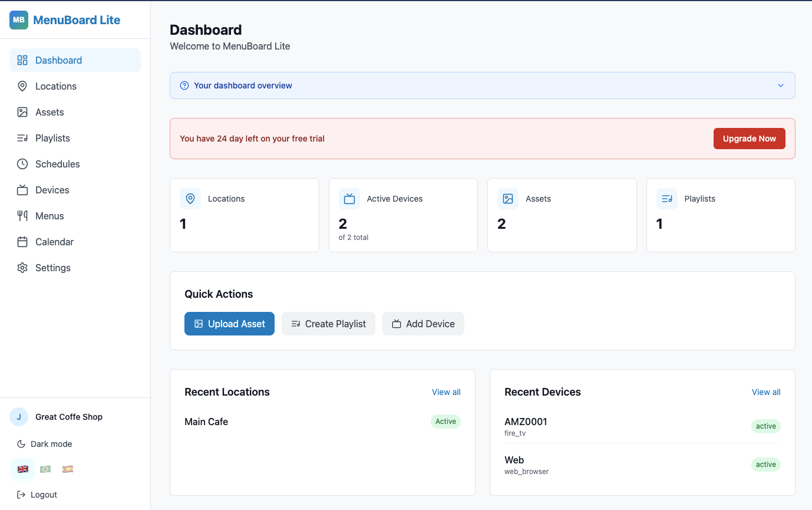
Task: Click the Quick Actions heading
Action: (219, 294)
